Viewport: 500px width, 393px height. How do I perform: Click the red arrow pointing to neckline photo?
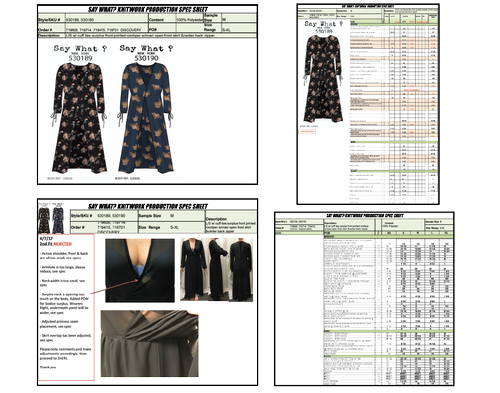pos(115,286)
